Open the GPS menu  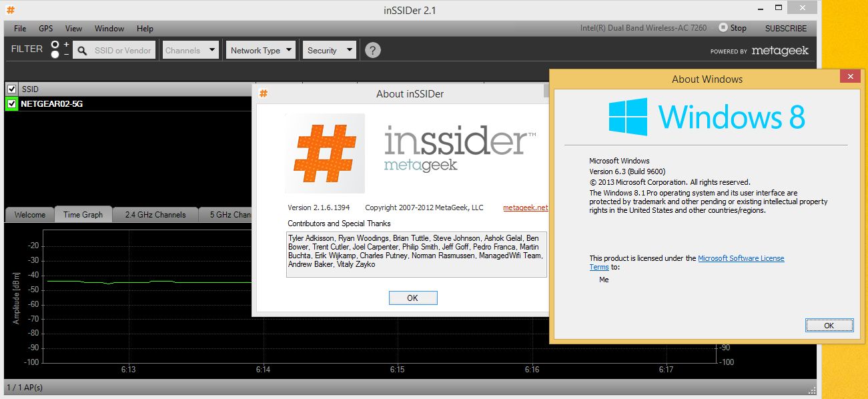point(45,29)
